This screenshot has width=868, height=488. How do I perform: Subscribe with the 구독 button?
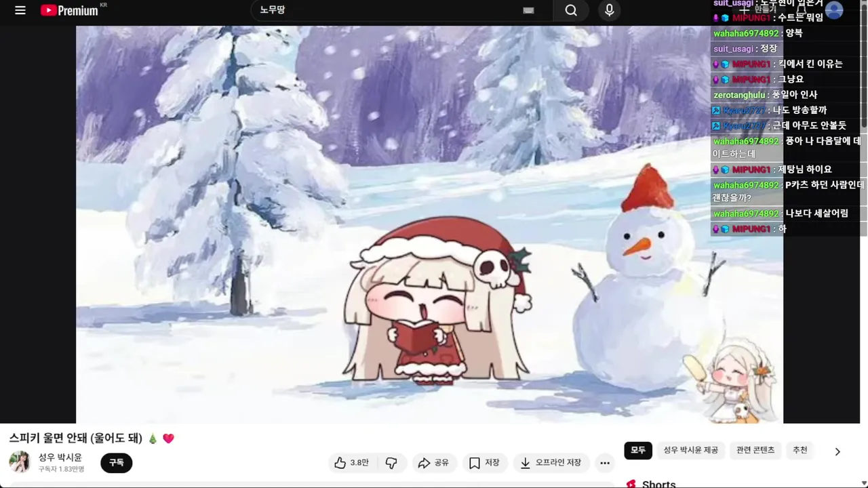(117, 463)
